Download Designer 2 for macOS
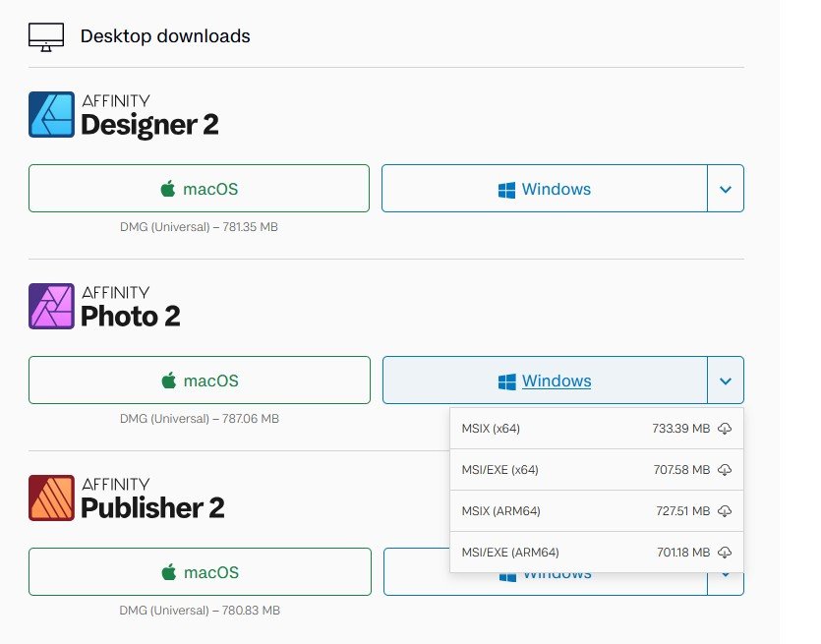Image resolution: width=821 pixels, height=644 pixels. click(199, 189)
